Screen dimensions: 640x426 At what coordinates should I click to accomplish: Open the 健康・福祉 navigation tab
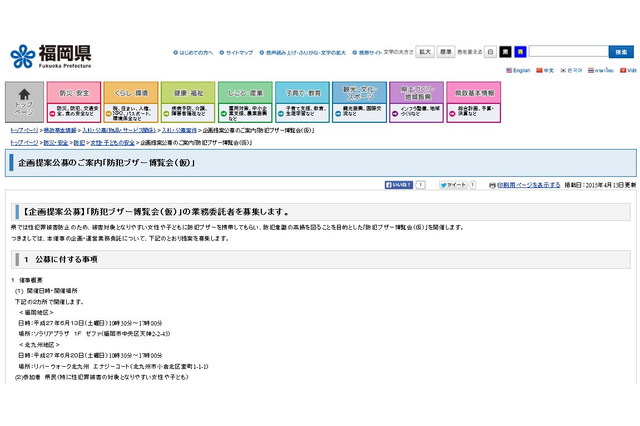188,93
